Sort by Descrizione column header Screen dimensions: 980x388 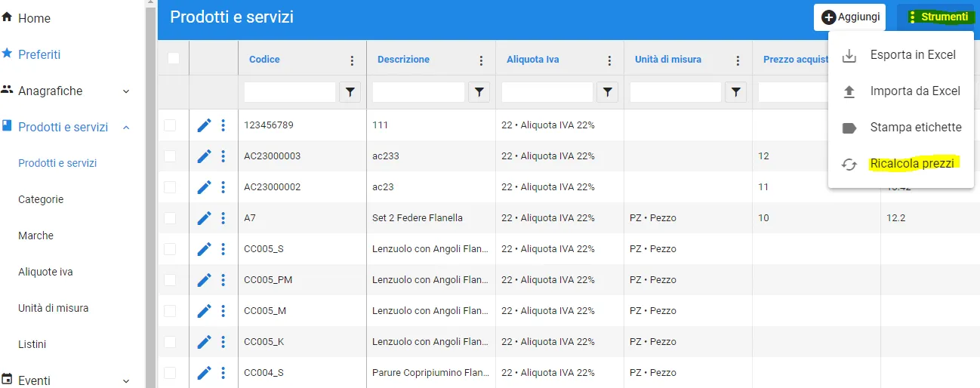(x=403, y=60)
